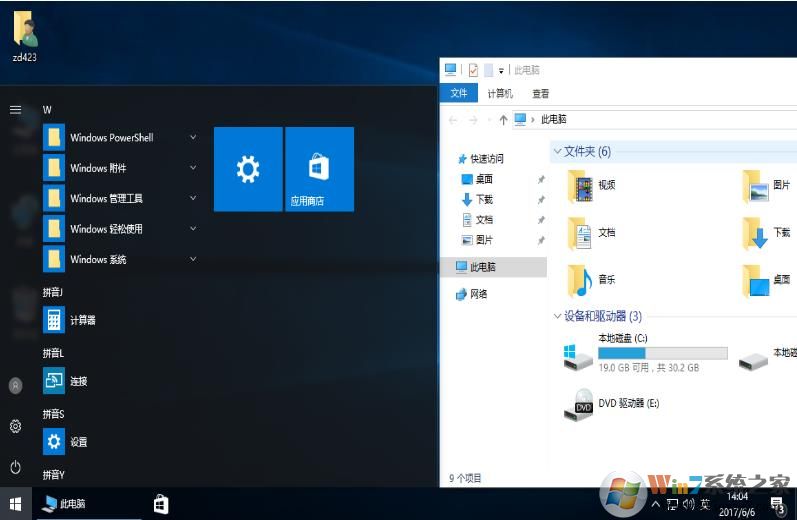Open the zd423 desktop folder icon
Screen dimensions: 797x520
pos(24,36)
